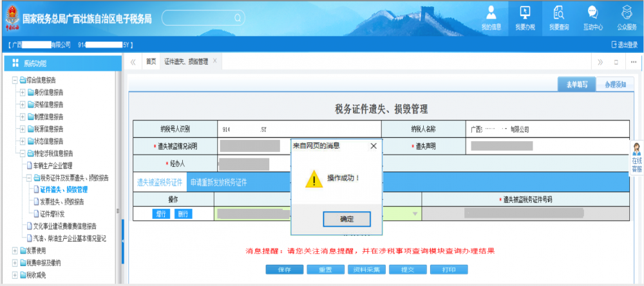The width and height of the screenshot is (644, 286).
Task: Expand the 税费申报及缴纳 node
Action: [14, 263]
